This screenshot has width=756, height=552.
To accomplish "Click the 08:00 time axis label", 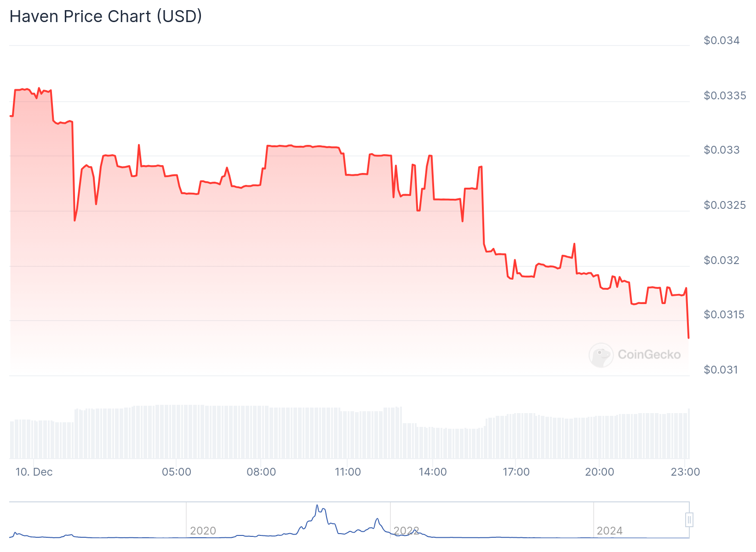I will (261, 472).
